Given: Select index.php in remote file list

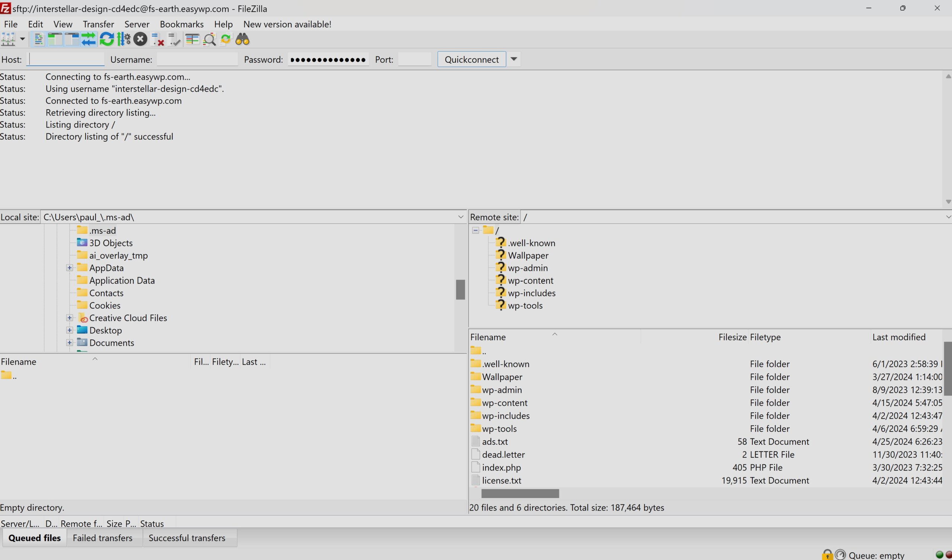Looking at the screenshot, I should click(x=496, y=467).
